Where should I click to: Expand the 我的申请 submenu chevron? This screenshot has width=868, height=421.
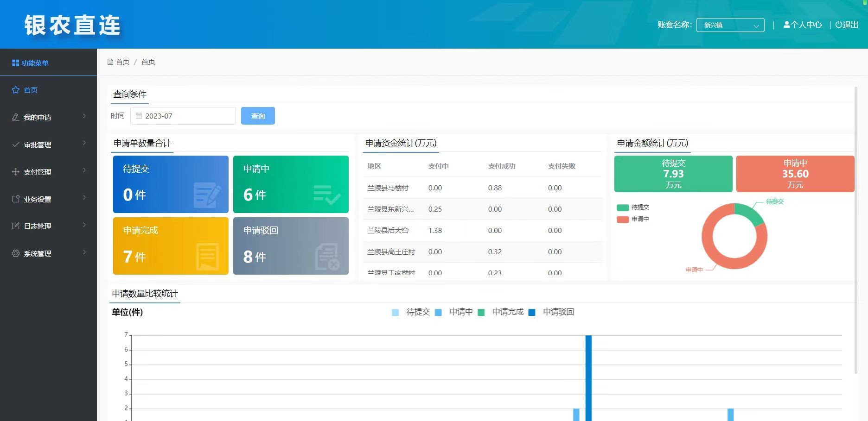[x=84, y=116]
